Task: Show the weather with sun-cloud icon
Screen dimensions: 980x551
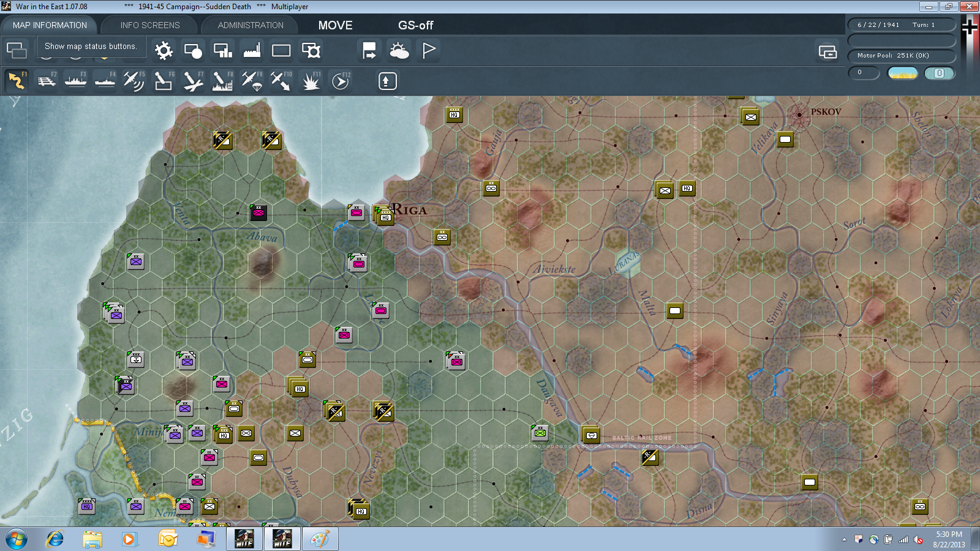Action: click(399, 50)
